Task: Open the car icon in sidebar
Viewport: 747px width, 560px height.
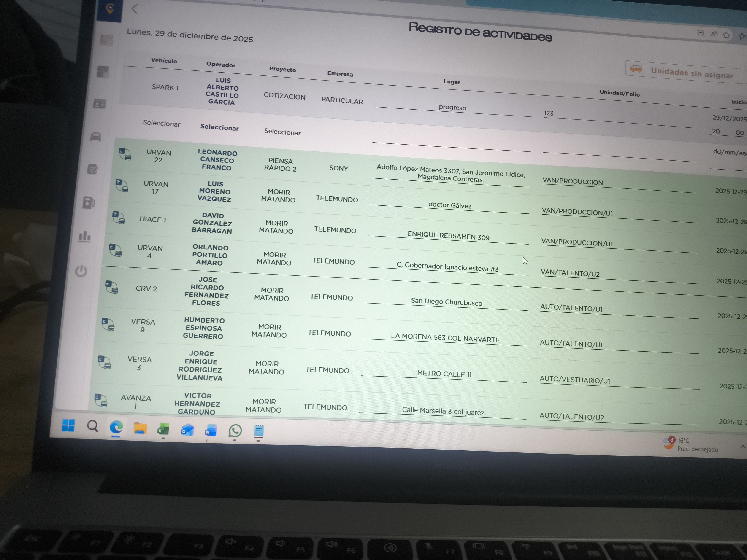Action: [x=96, y=137]
